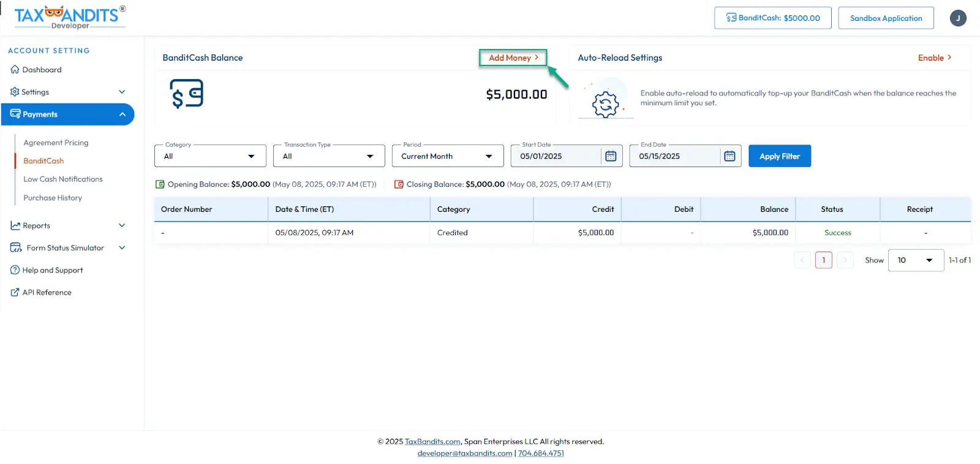Click the TaxBandits Developer logo
Image resolution: width=980 pixels, height=464 pixels.
70,17
